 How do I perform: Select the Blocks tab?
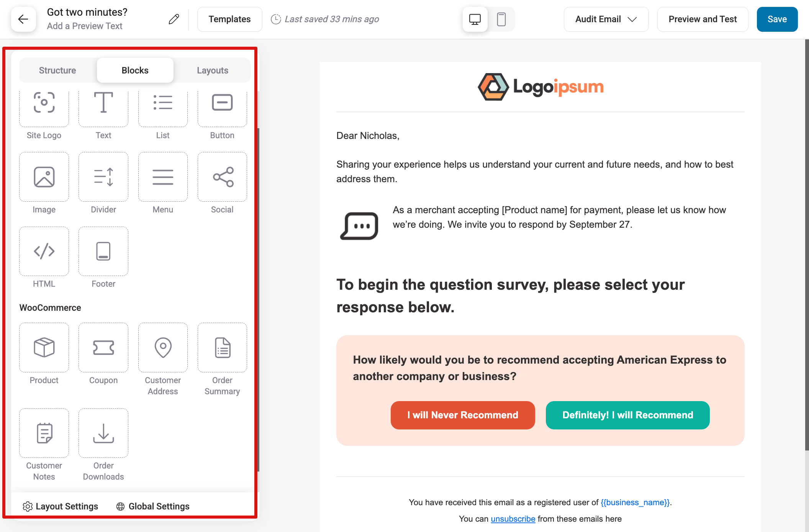pyautogui.click(x=135, y=70)
